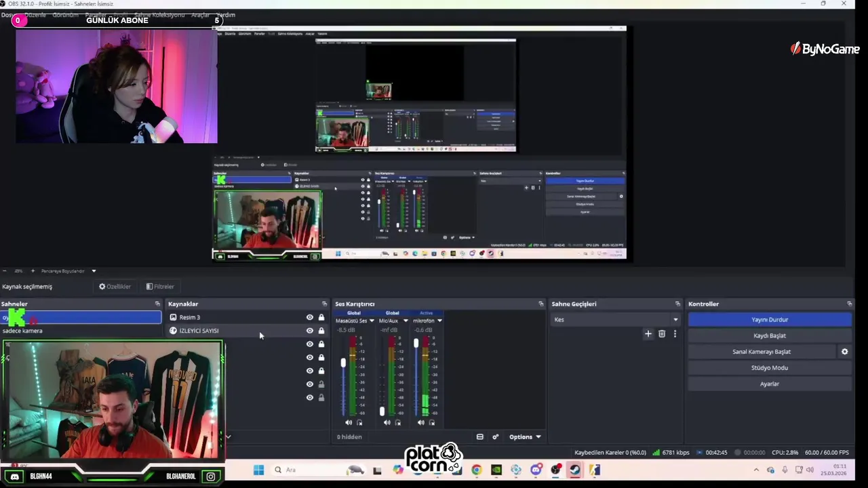The width and height of the screenshot is (868, 488).
Task: Open mikrofon channel dropdown arrow
Action: tap(439, 321)
